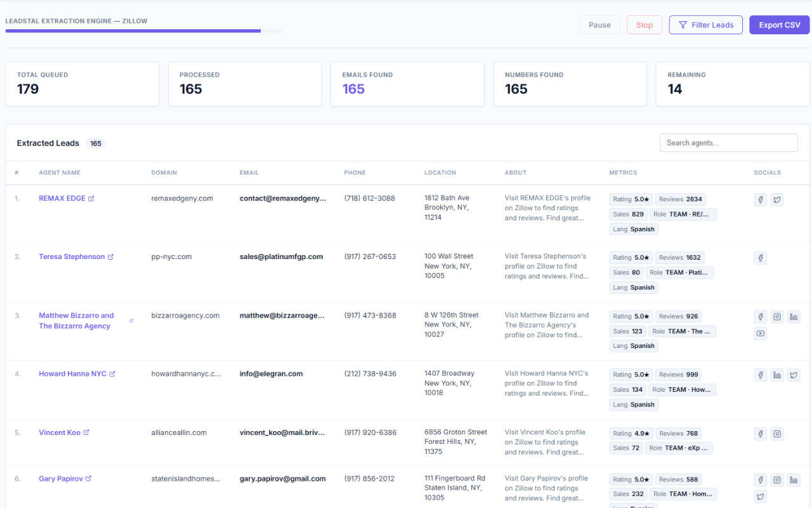Image resolution: width=812 pixels, height=508 pixels.
Task: Open Howard Hanna NYC's Twitter icon
Action: [x=794, y=375]
